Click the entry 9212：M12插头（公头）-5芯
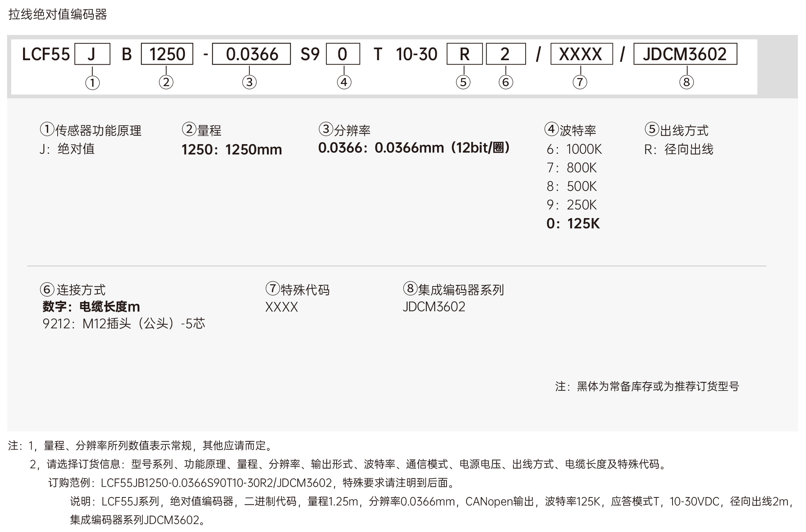This screenshot has height=532, width=806. (124, 324)
